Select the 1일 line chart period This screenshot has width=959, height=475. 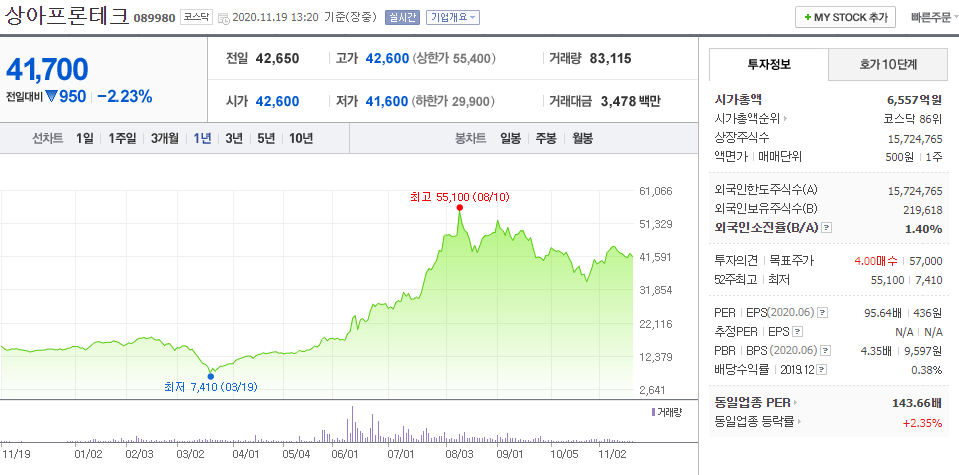[x=84, y=138]
